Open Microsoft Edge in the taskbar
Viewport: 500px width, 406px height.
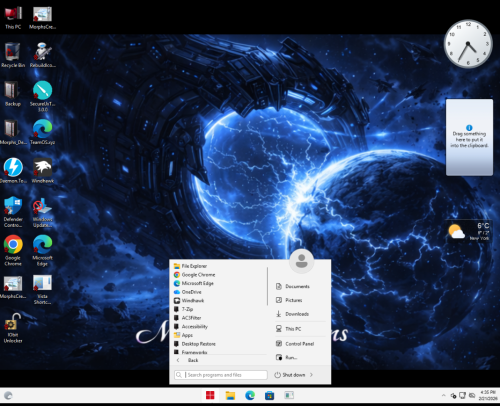pyautogui.click(x=250, y=396)
